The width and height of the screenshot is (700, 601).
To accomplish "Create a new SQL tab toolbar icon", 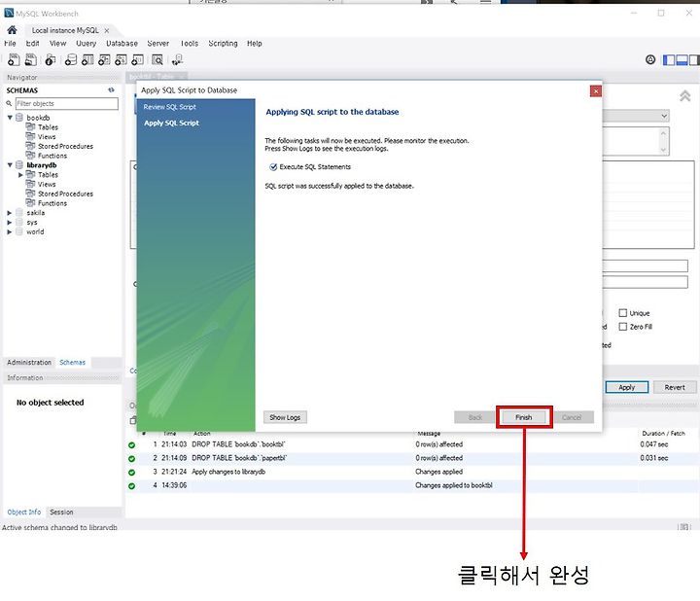I will [x=14, y=59].
